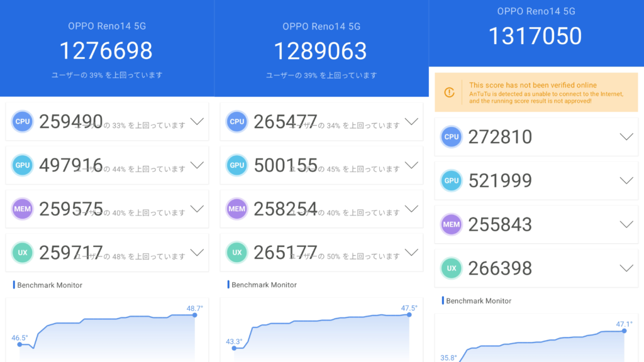
Task: Click the orange warning exclamation icon
Action: click(x=449, y=92)
